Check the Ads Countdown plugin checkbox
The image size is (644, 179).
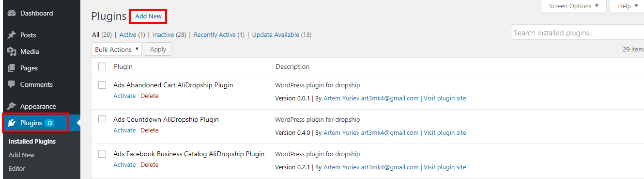(x=102, y=119)
